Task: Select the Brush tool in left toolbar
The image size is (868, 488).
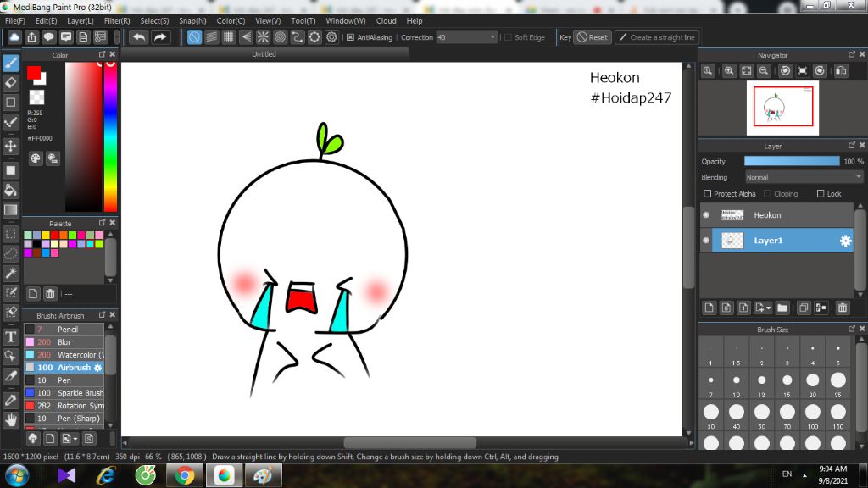Action: pos(10,63)
